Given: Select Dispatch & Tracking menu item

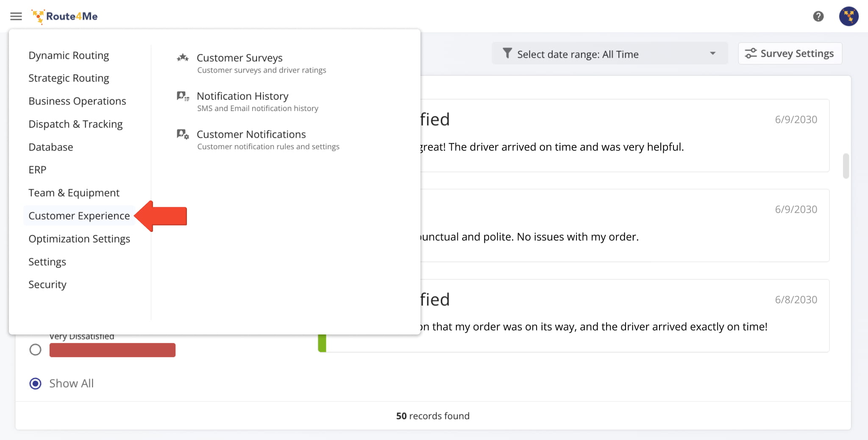Looking at the screenshot, I should coord(75,124).
